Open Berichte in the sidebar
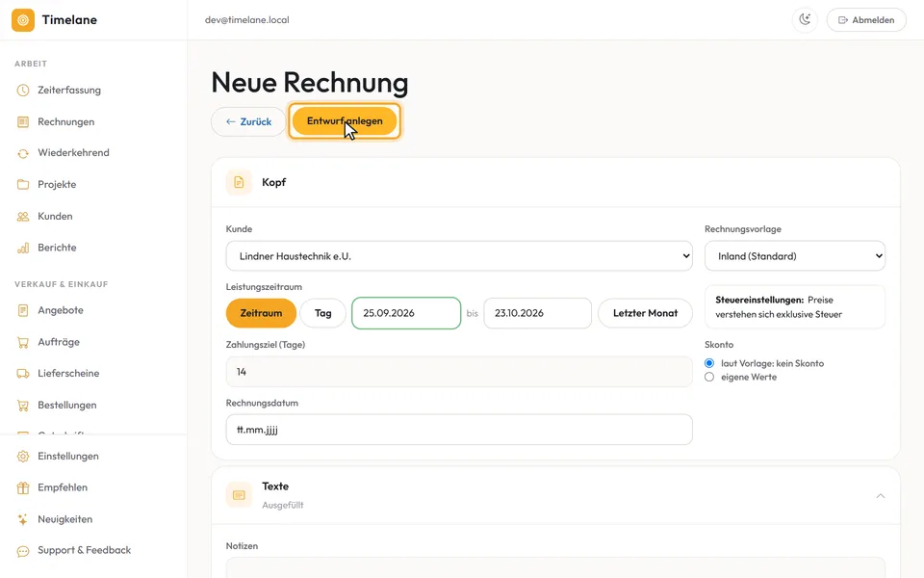The image size is (924, 578). point(57,248)
